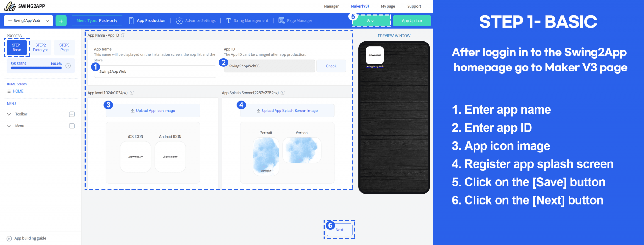Click the Check button for App ID
The image size is (644, 245).
[331, 66]
